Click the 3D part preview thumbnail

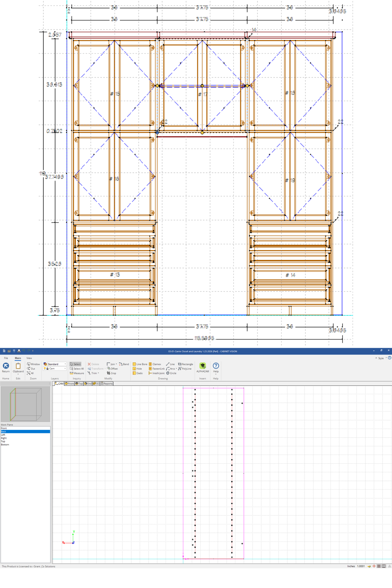pos(26,404)
